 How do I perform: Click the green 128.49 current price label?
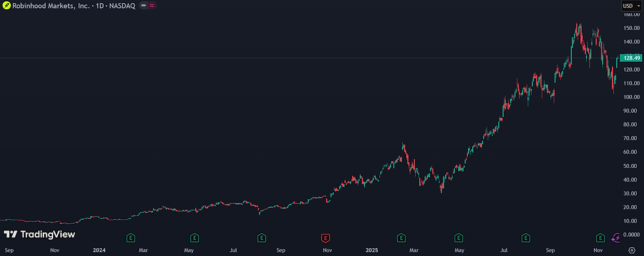click(x=632, y=58)
